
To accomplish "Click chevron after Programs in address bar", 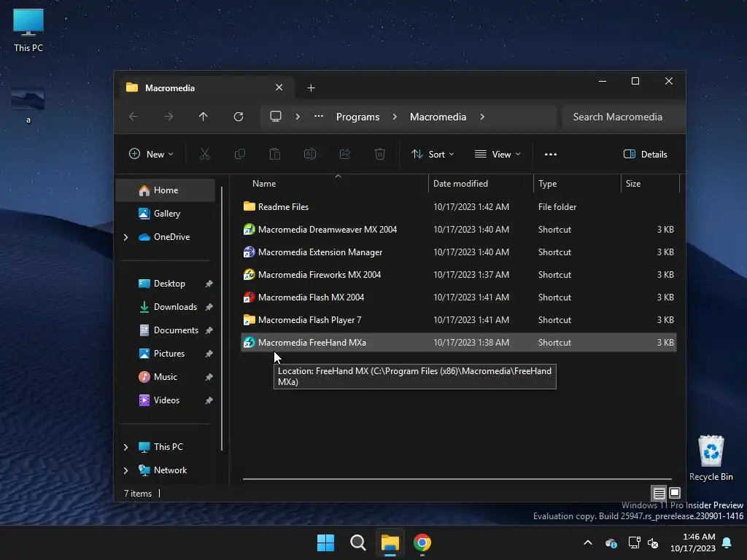I will pos(395,117).
